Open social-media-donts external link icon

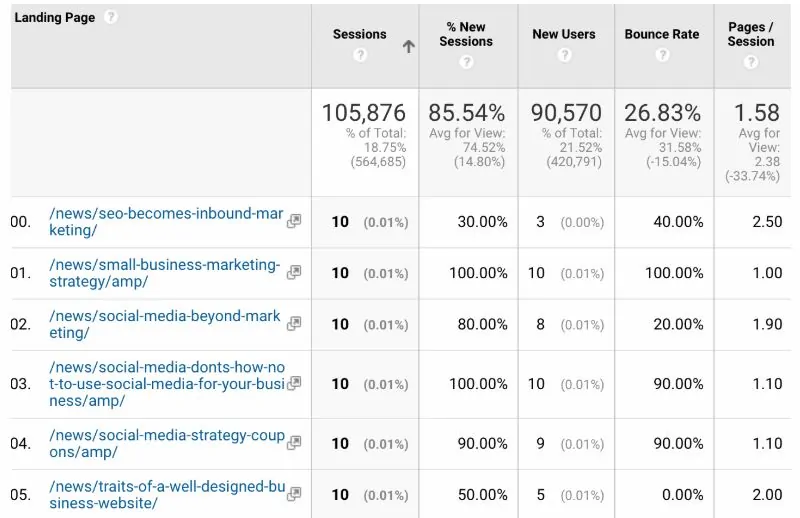coord(294,383)
